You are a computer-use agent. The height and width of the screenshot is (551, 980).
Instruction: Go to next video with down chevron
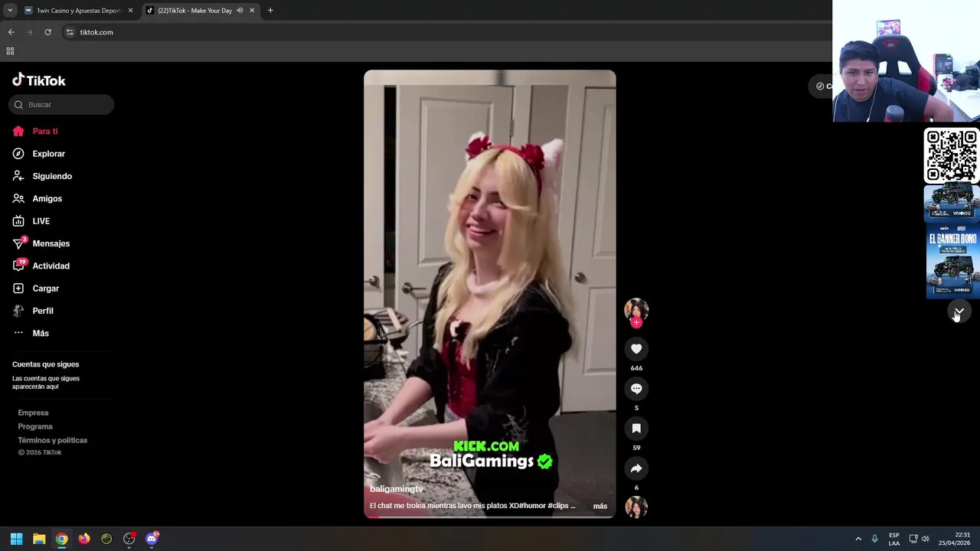tap(959, 311)
